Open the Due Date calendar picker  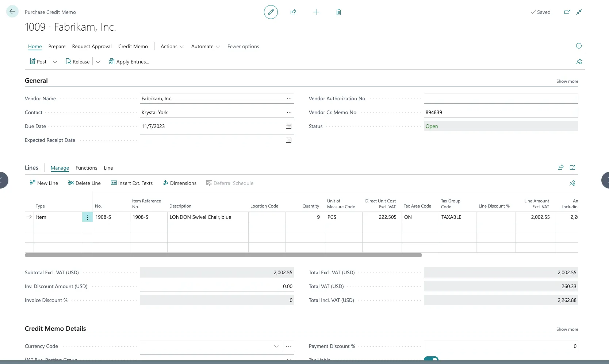(288, 126)
